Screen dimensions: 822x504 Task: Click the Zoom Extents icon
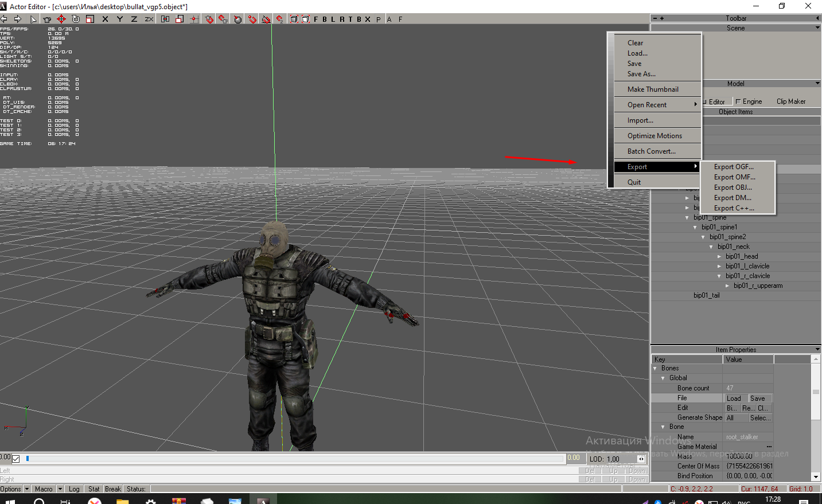[294, 19]
